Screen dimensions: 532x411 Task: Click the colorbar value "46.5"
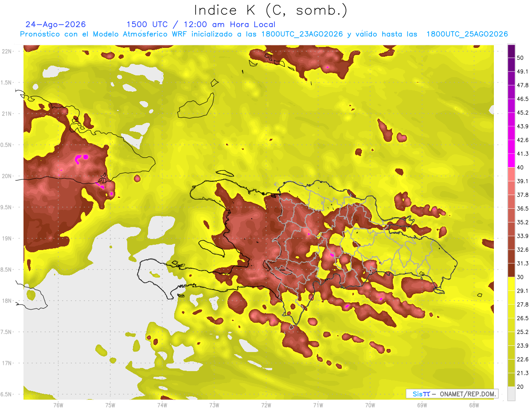[523, 99]
